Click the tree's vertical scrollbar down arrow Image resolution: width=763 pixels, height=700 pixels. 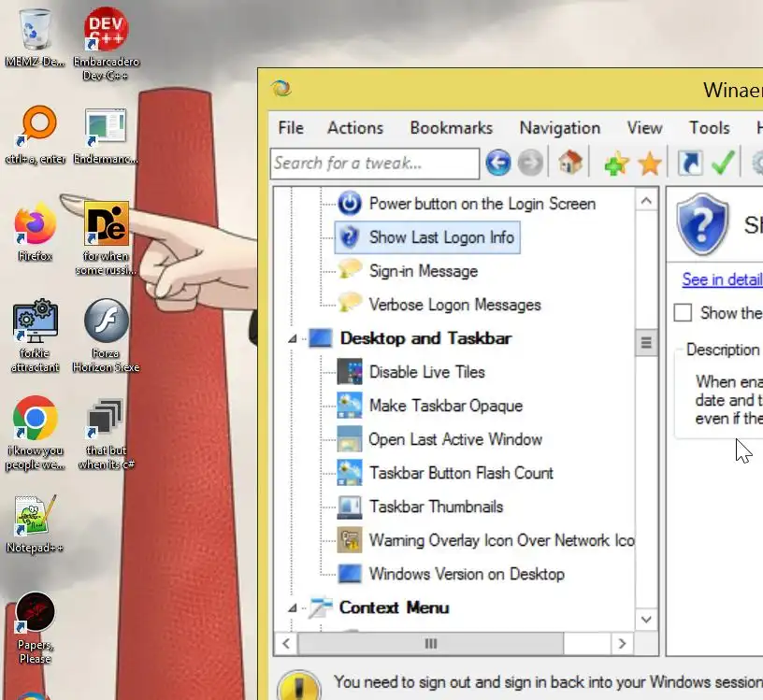coord(646,620)
